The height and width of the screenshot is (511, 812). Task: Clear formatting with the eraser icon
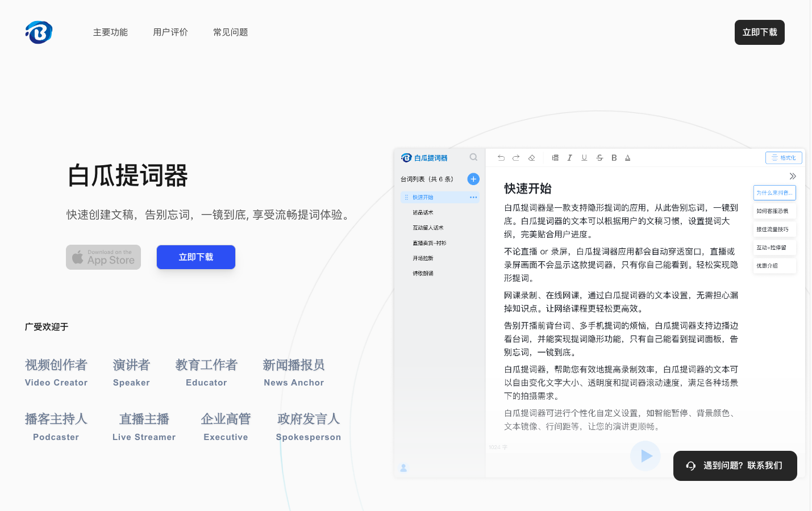532,158
